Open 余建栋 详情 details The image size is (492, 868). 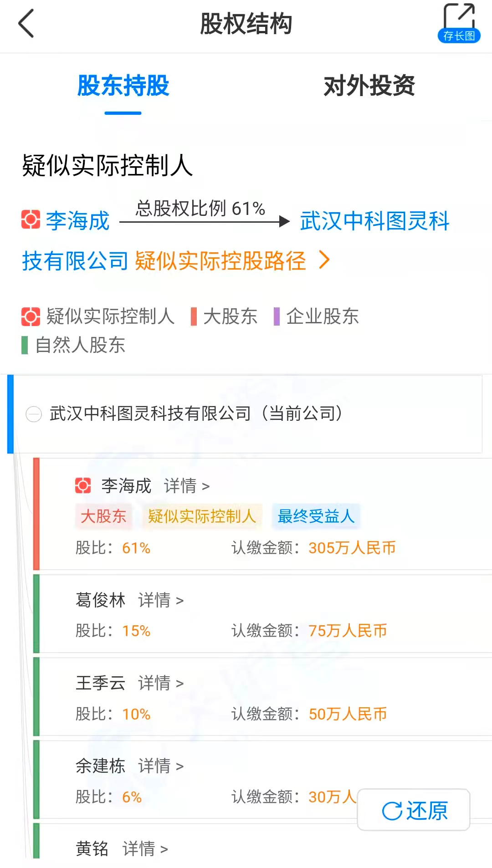161,766
